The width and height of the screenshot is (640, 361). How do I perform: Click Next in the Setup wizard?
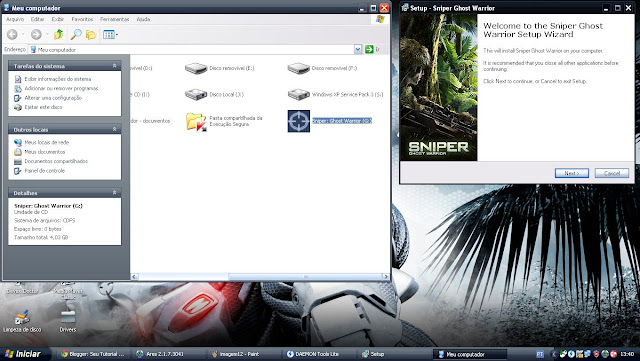tap(571, 173)
